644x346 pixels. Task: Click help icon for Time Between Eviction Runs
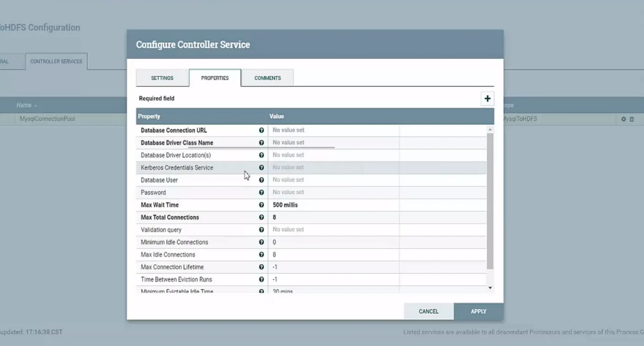261,279
